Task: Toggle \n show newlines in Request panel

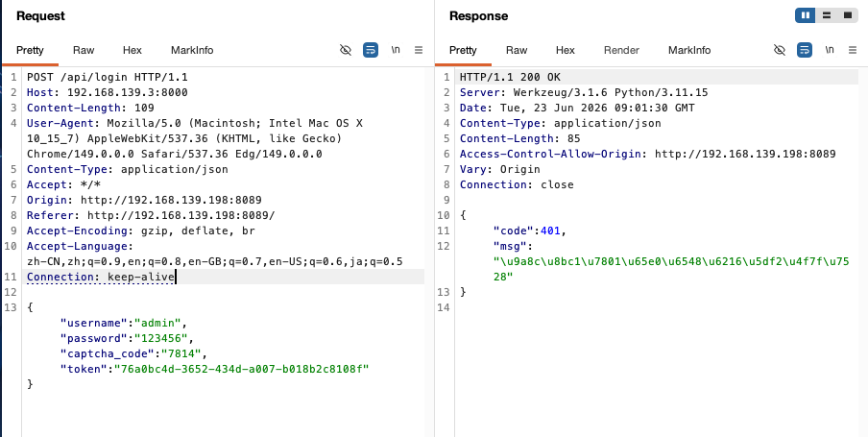Action: click(x=396, y=50)
